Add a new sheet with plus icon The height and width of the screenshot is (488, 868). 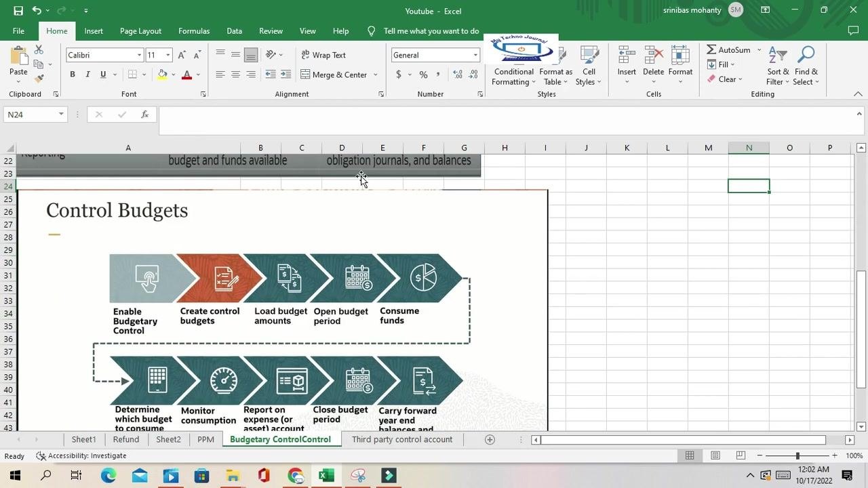tap(490, 439)
